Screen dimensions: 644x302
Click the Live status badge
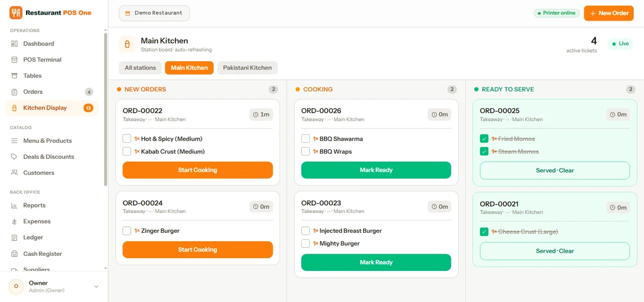pos(620,44)
